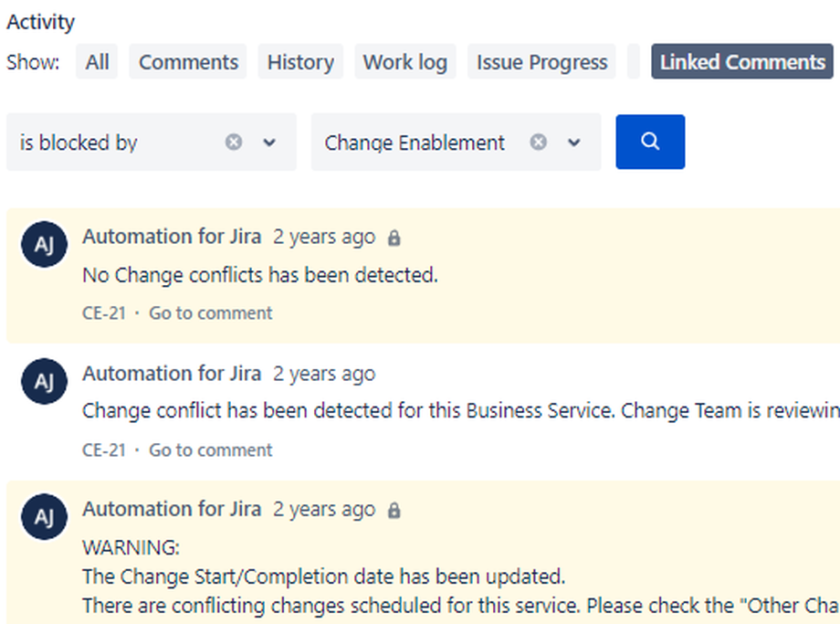This screenshot has height=624, width=840.
Task: Open the History tab
Action: [300, 61]
